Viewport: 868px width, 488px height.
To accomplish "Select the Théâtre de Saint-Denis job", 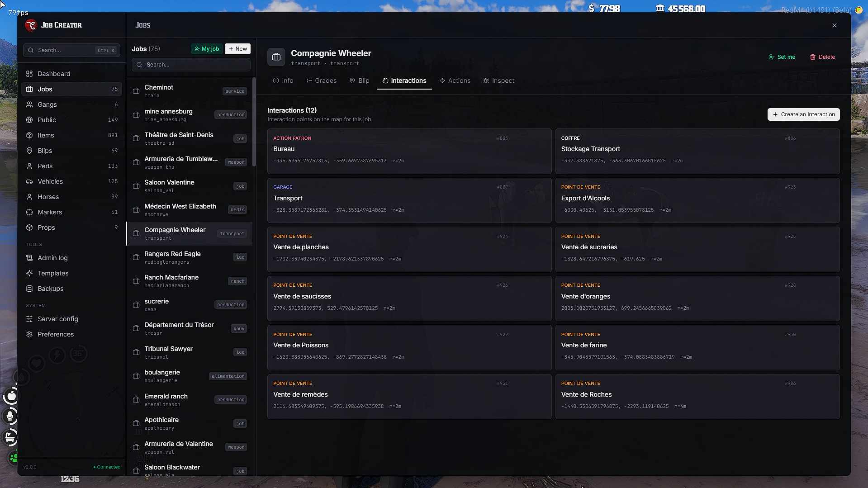I will coord(190,138).
